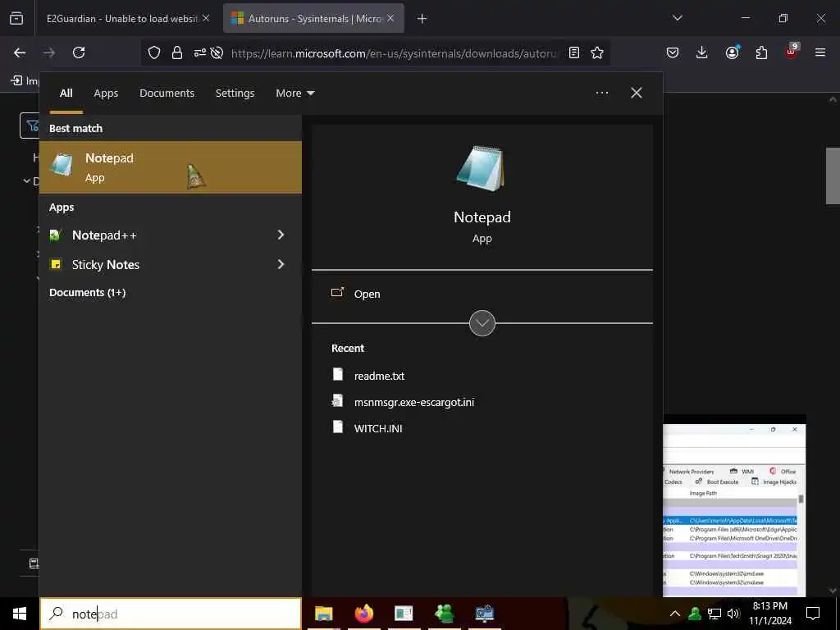Show hidden system tray icons

point(675,614)
